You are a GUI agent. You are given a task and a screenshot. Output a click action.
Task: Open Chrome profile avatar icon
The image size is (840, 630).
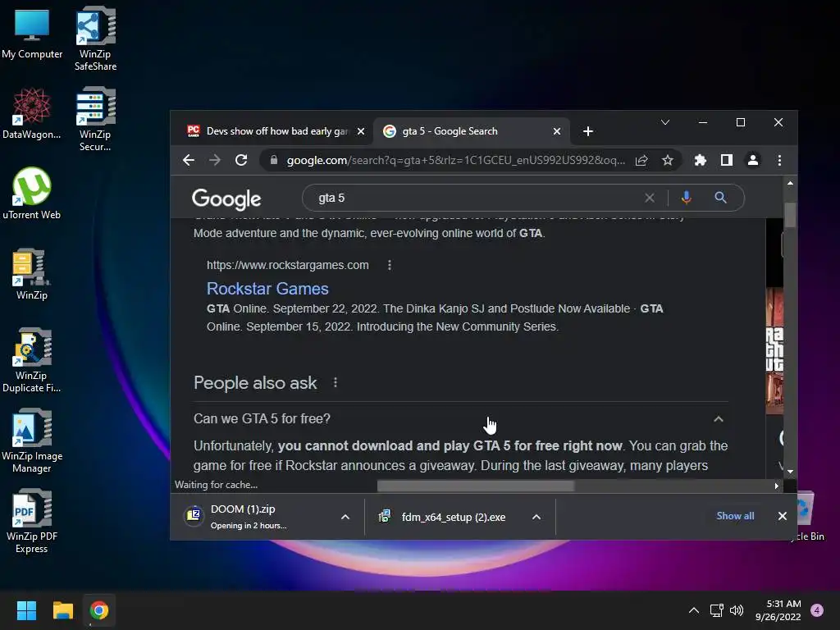coord(753,160)
